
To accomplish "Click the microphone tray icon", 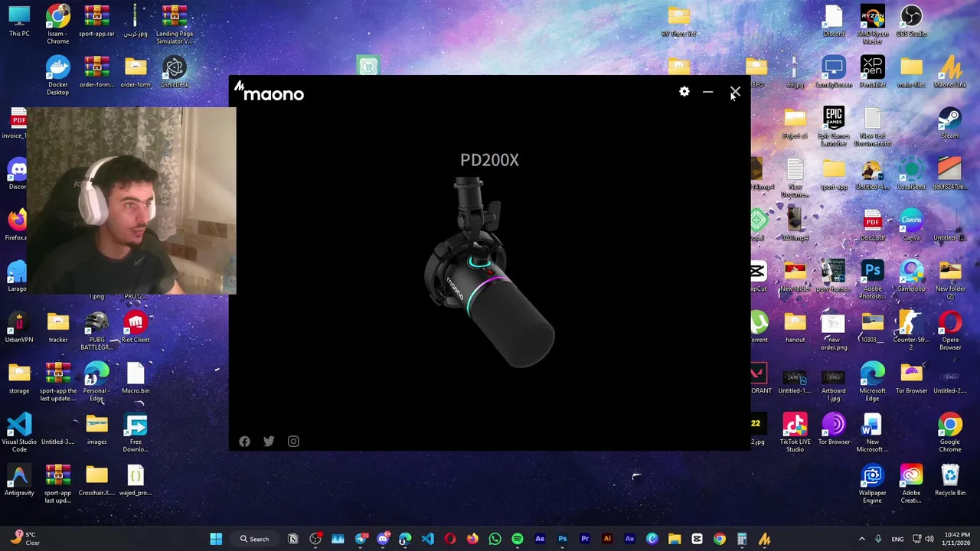I will click(878, 540).
